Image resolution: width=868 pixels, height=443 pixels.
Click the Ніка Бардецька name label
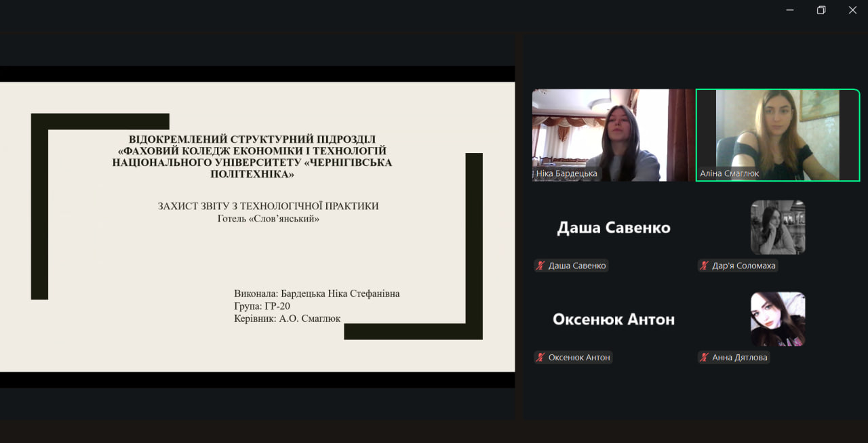[566, 173]
